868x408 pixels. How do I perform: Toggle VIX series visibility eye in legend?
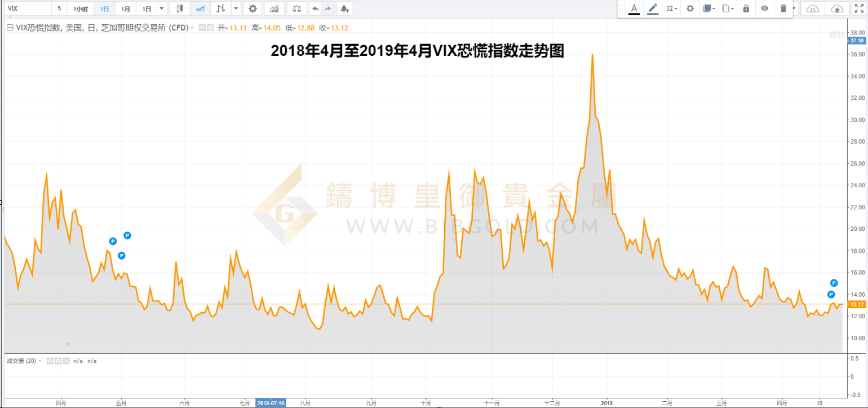[x=202, y=28]
